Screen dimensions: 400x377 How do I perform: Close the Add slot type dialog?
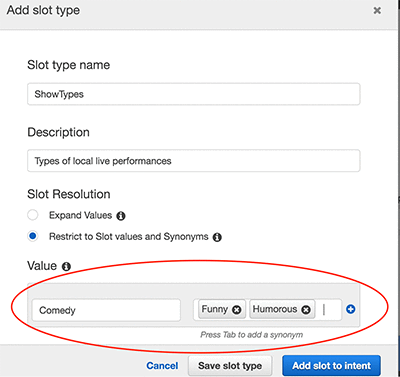pyautogui.click(x=377, y=11)
